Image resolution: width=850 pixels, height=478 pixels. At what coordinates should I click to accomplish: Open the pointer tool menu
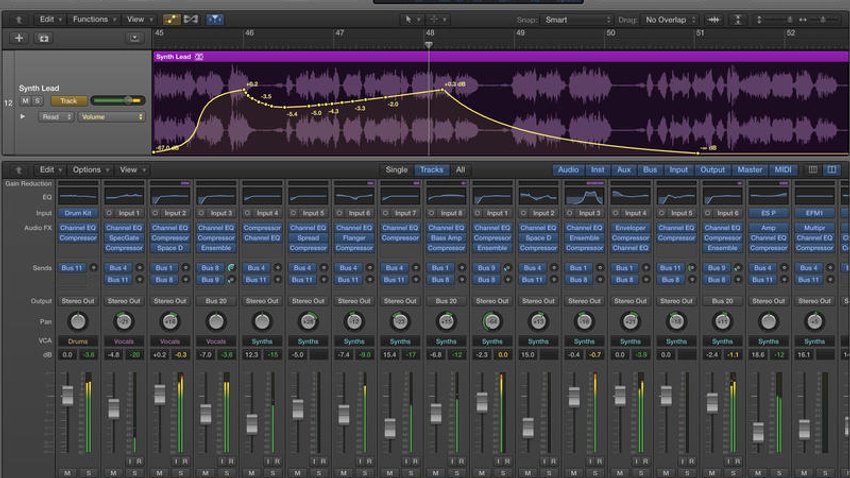pos(410,20)
